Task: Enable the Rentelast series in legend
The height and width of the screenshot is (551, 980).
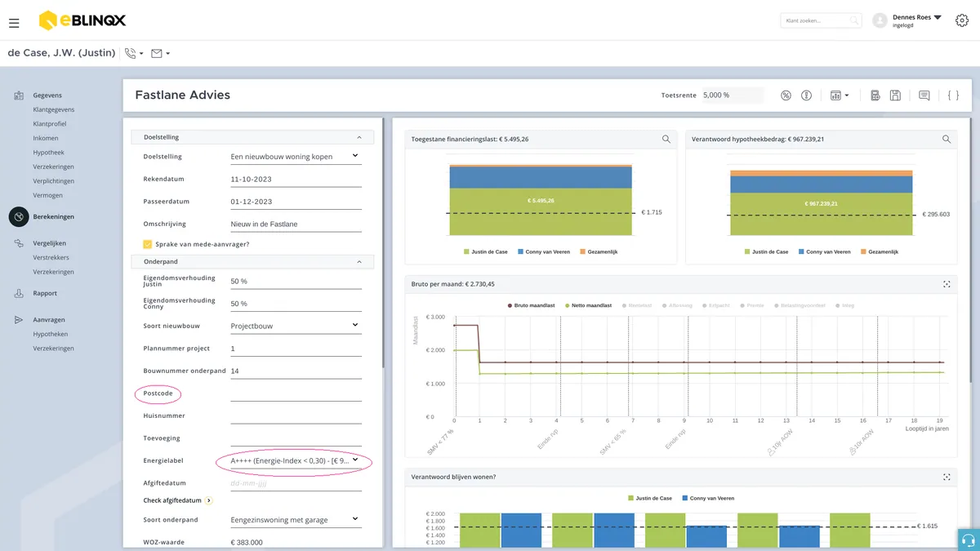Action: (637, 305)
